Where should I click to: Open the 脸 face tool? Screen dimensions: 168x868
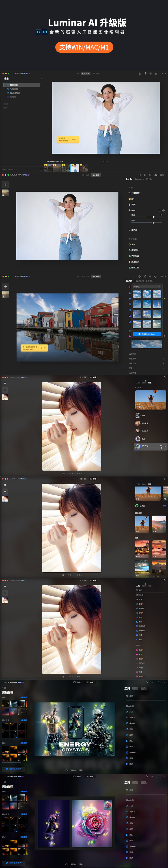[x=131, y=199]
